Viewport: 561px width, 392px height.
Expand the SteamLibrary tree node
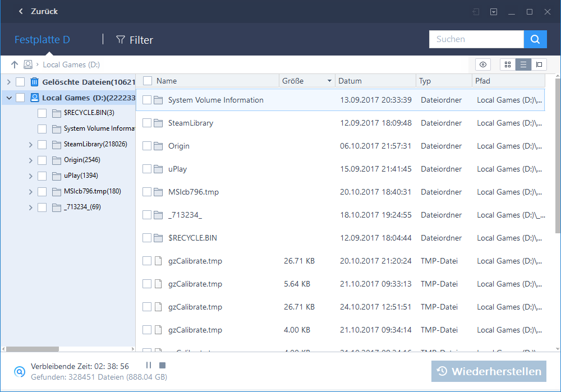pos(30,145)
